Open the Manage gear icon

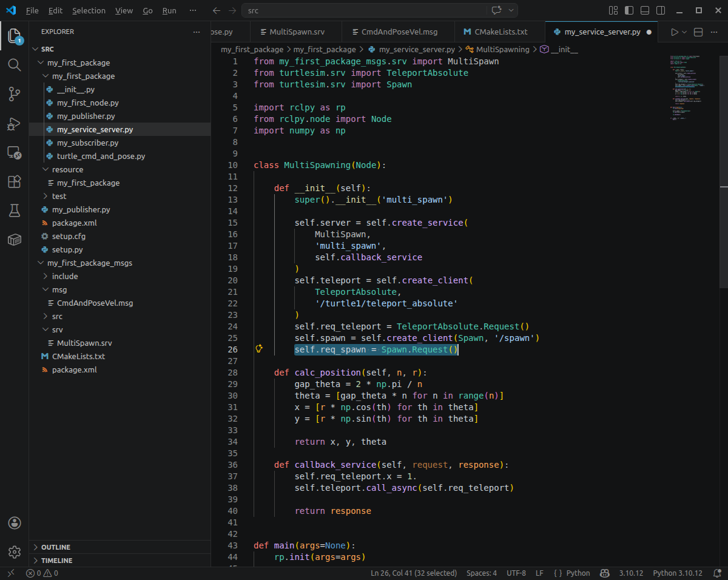click(x=15, y=552)
